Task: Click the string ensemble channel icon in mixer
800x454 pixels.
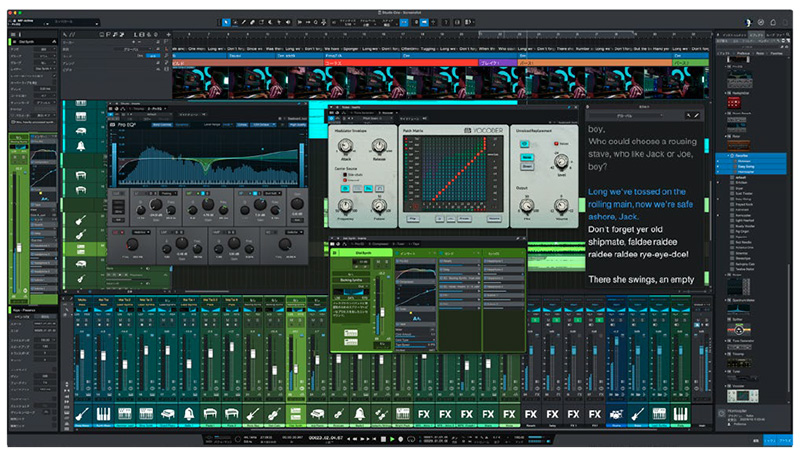Action: pos(382,414)
